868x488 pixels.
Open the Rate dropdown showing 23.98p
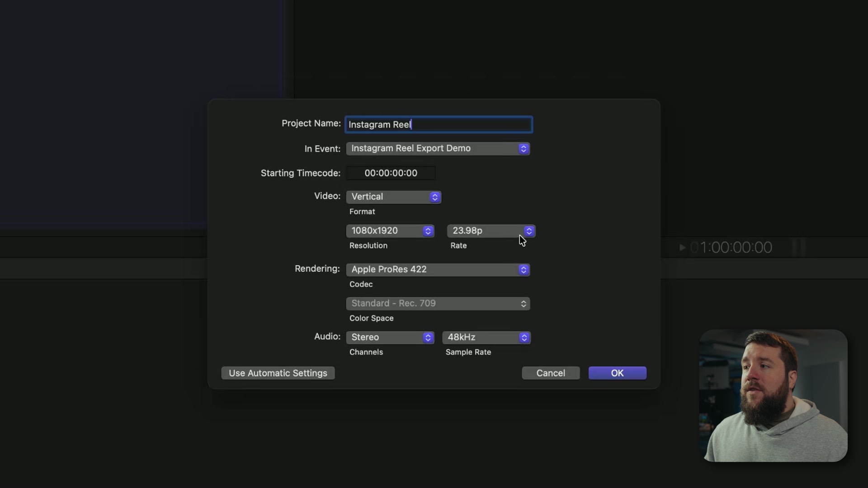tap(491, 231)
